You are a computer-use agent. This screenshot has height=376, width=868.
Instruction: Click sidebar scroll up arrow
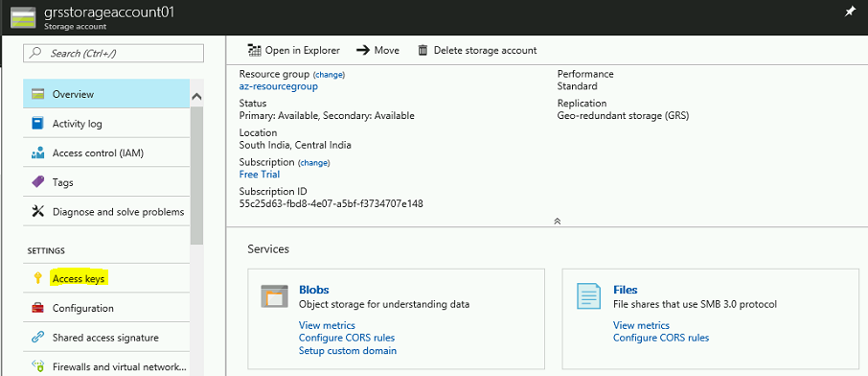(196, 97)
